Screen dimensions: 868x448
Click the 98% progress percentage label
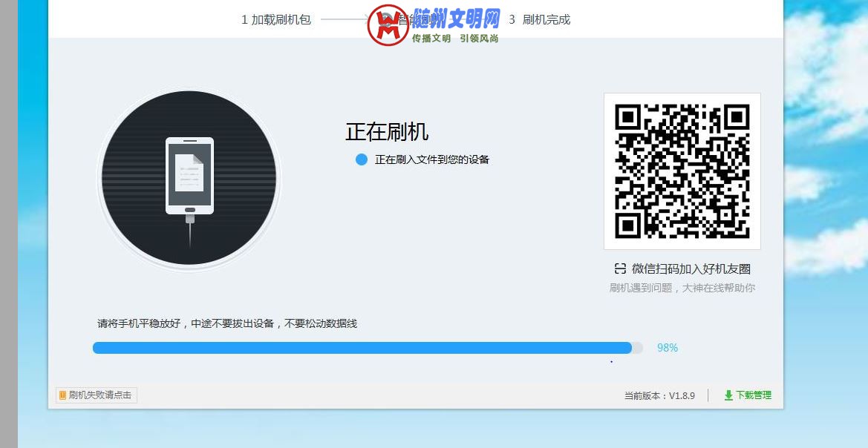667,348
